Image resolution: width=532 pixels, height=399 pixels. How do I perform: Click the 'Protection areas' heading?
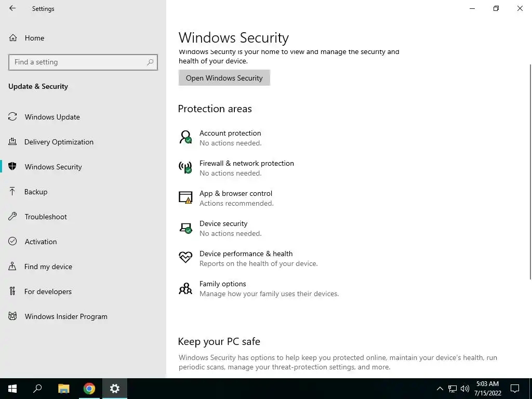(215, 109)
